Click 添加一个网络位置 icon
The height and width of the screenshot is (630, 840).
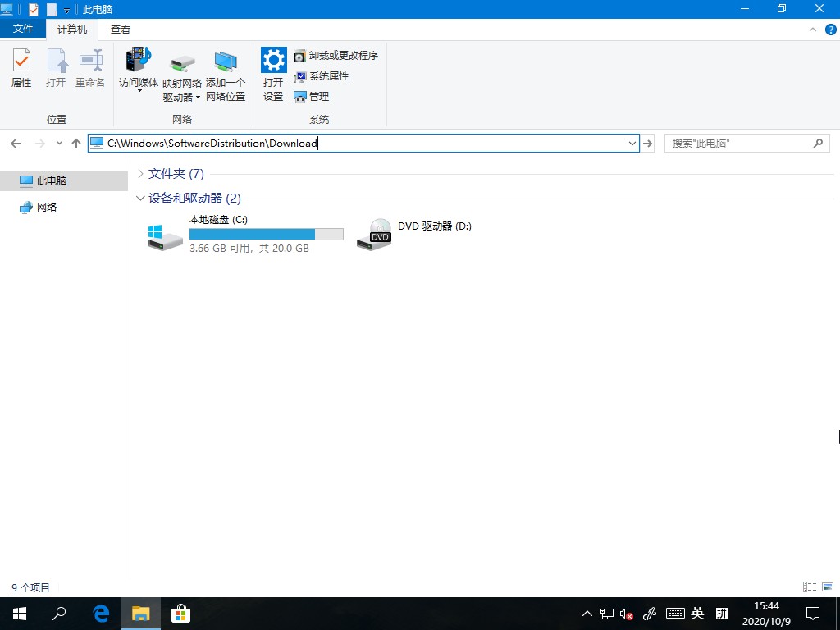[x=226, y=70]
